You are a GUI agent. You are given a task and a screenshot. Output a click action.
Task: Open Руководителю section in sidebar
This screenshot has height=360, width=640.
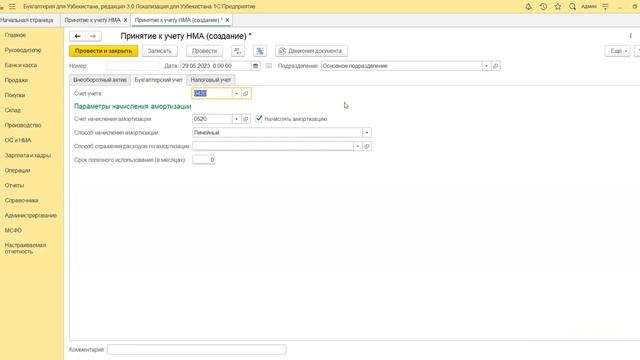coord(23,50)
